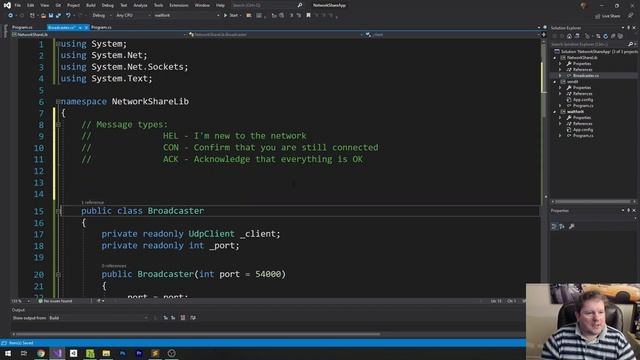Click the Save file toolbar icon
The image size is (640, 360).
coord(51,16)
